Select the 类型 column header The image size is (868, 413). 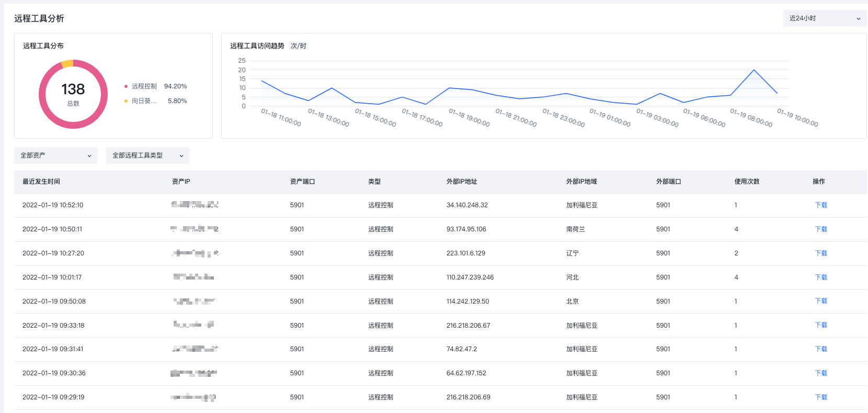click(x=374, y=182)
